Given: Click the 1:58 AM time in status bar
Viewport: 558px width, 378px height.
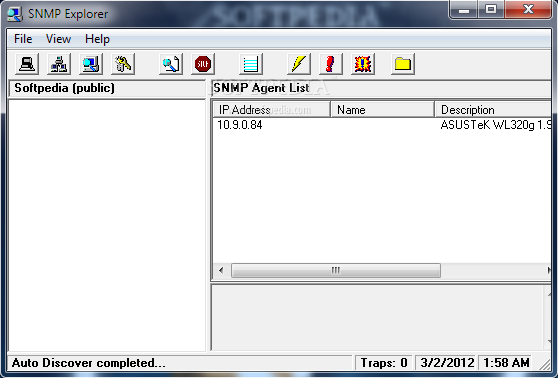Looking at the screenshot, I should pyautogui.click(x=506, y=363).
